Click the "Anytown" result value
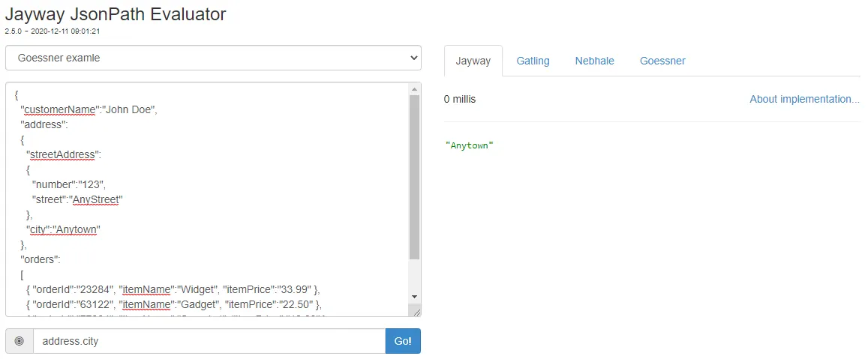 coord(469,145)
